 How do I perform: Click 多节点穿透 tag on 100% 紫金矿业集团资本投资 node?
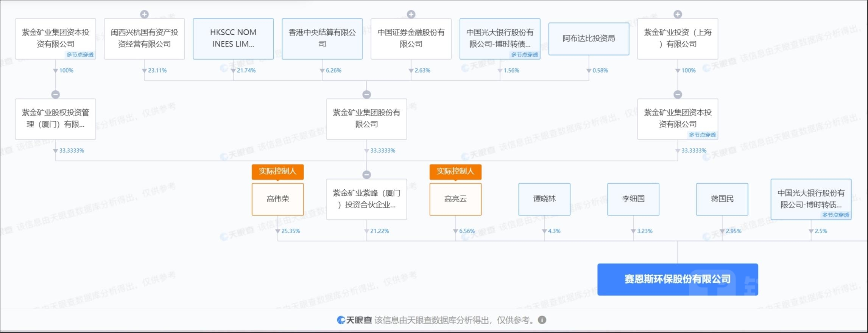coord(80,55)
